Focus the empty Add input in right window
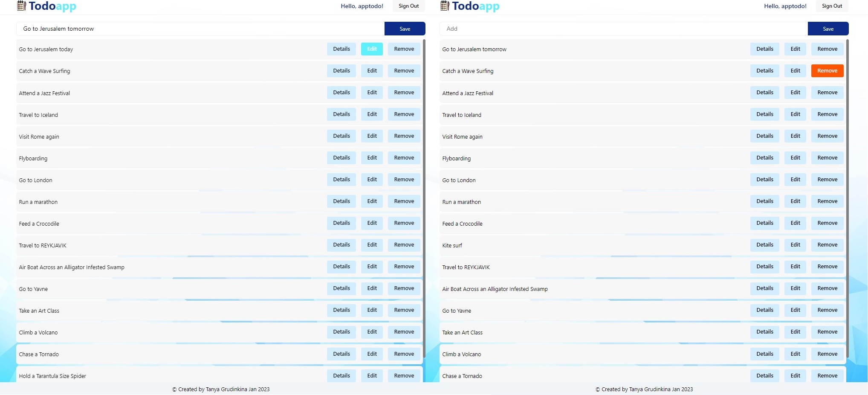 click(x=624, y=29)
